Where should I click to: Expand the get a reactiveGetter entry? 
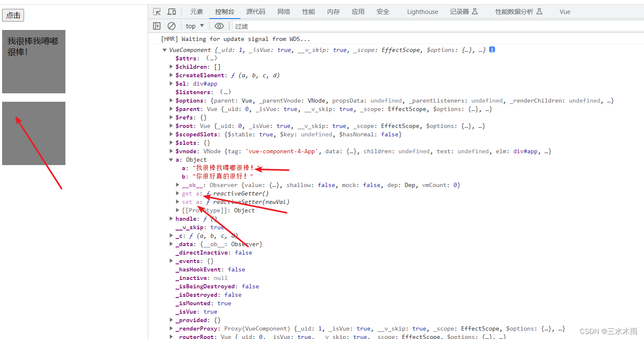click(178, 193)
